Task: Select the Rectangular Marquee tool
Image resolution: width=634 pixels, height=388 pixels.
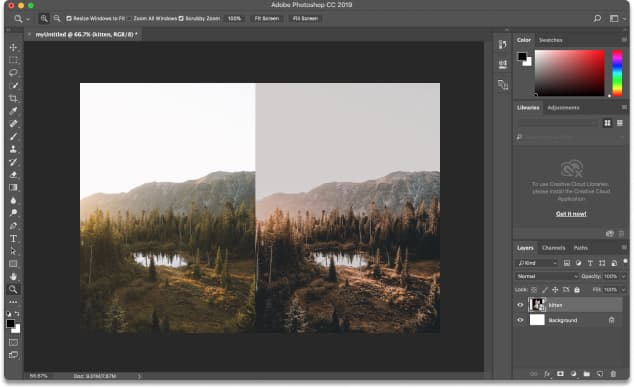Action: (x=13, y=60)
